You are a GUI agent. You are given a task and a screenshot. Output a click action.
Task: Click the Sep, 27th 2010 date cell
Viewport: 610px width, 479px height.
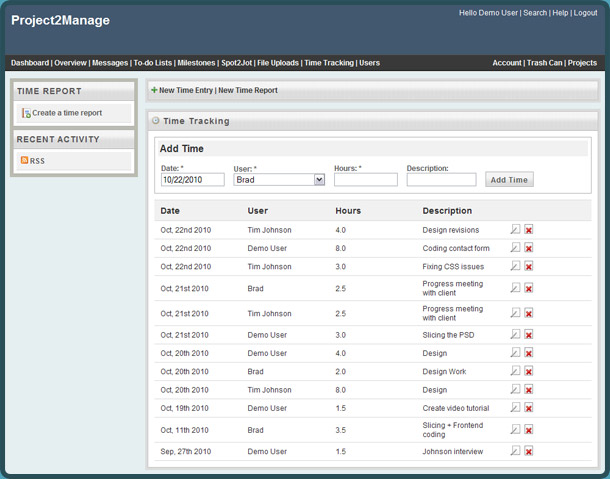click(x=186, y=451)
